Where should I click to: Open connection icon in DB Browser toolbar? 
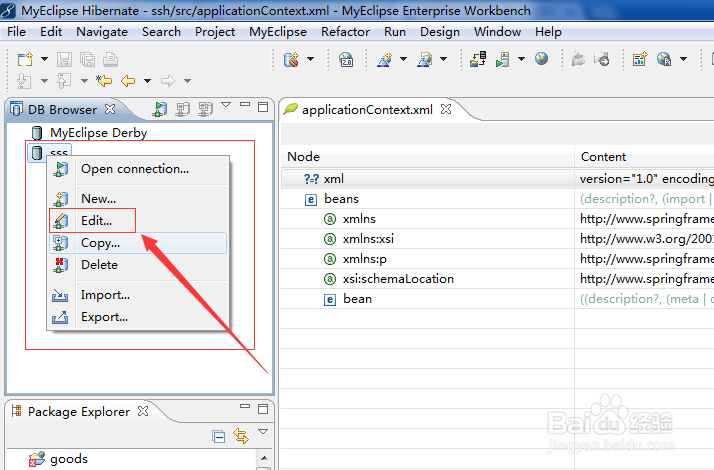159,109
